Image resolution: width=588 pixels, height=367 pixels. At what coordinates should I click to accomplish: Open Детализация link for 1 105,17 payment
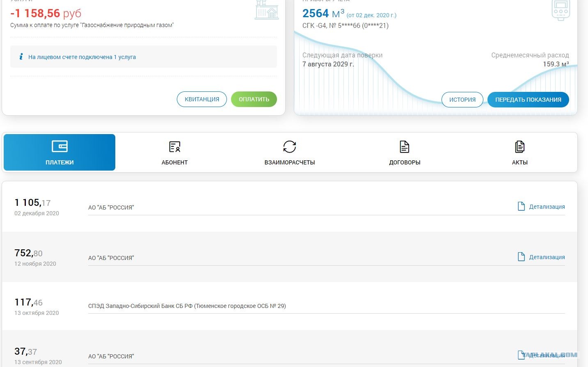tap(547, 207)
